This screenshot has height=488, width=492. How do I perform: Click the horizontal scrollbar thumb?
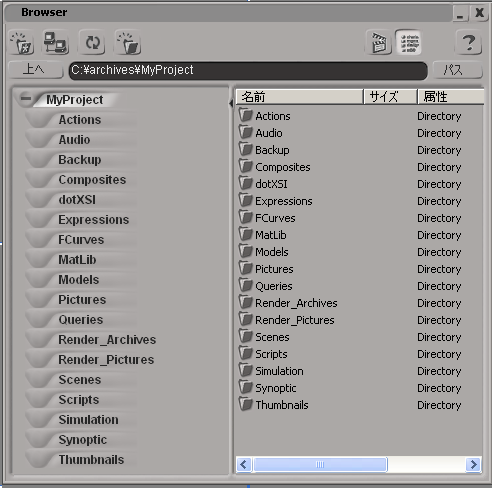320,464
